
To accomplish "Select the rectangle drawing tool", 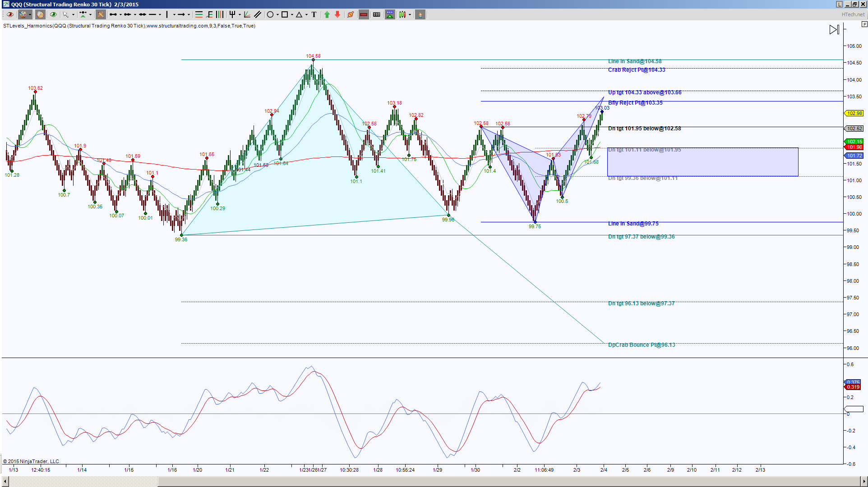I will 285,14.
